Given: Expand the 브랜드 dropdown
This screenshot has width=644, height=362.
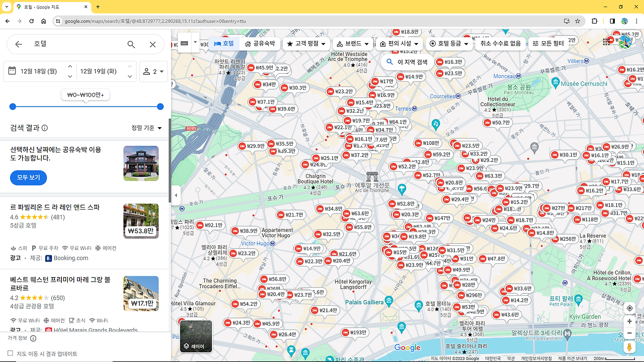Looking at the screenshot, I should coord(353,44).
